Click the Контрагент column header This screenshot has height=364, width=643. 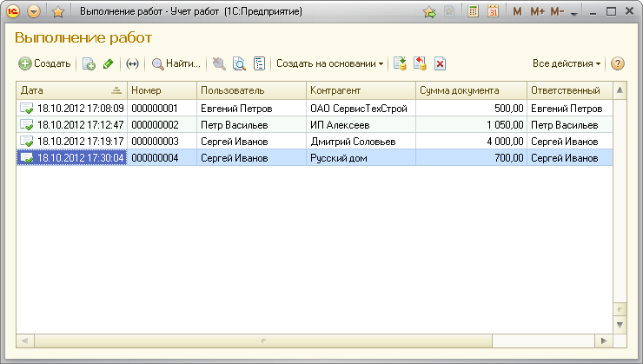361,90
